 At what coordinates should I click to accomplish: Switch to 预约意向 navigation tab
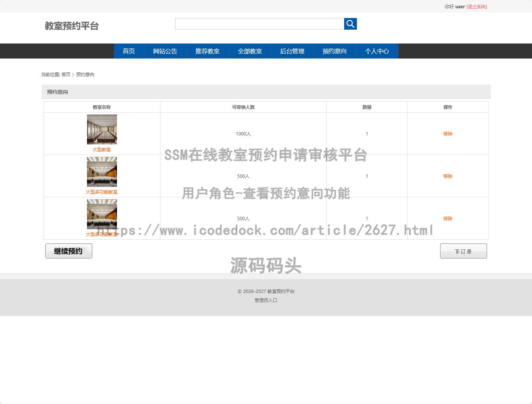334,51
